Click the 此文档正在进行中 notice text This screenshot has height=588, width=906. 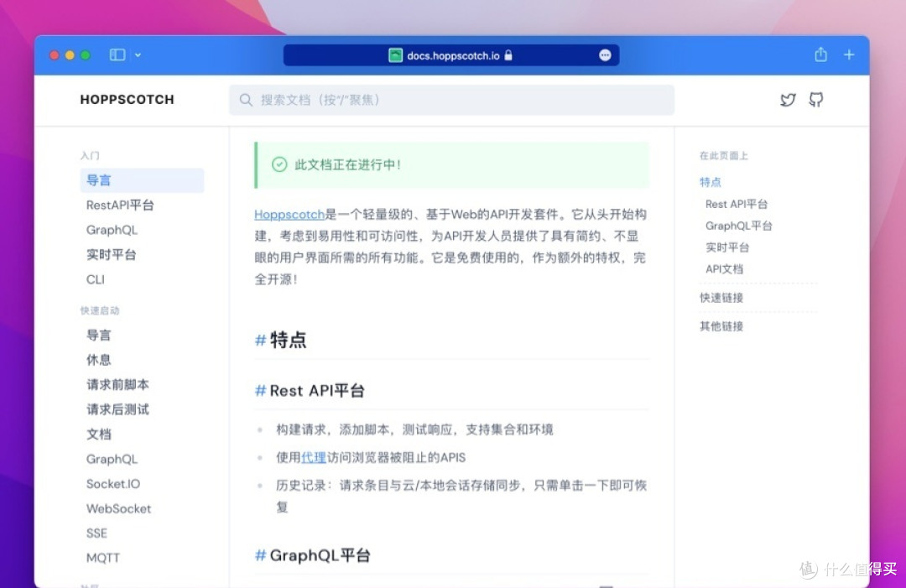[348, 164]
